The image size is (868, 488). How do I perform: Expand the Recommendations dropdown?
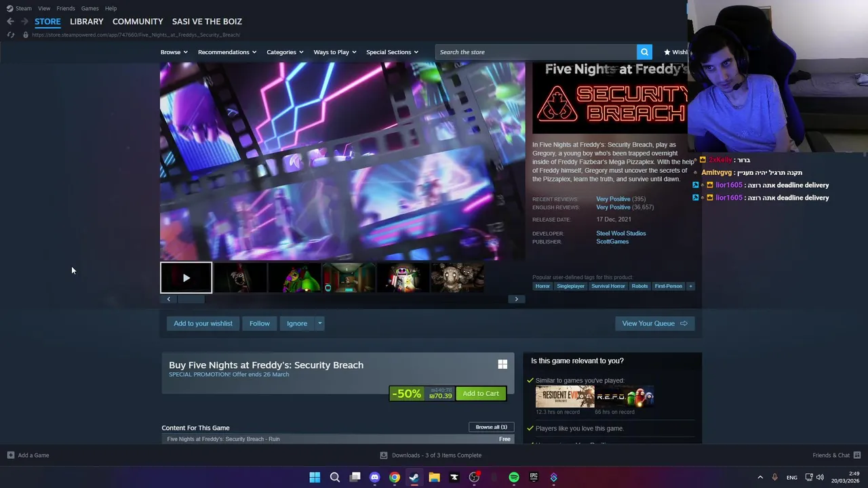click(x=227, y=52)
